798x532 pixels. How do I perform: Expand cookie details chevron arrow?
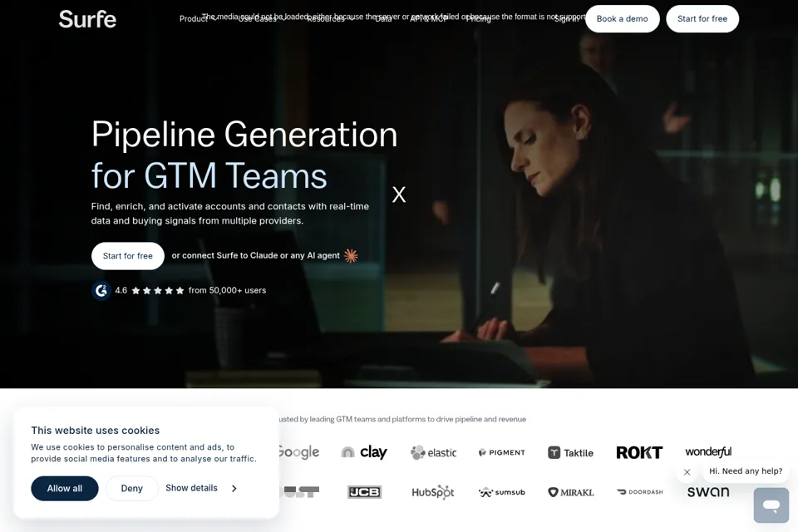pos(234,488)
